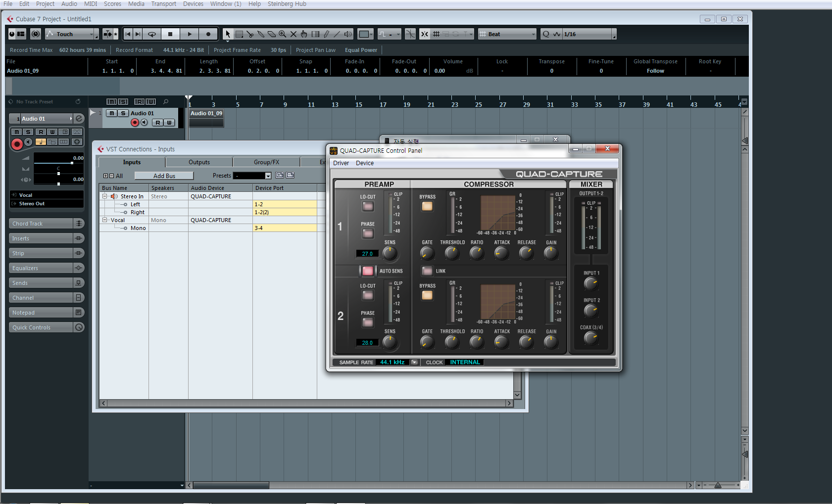
Task: Click the Stop transport button
Action: [x=170, y=34]
